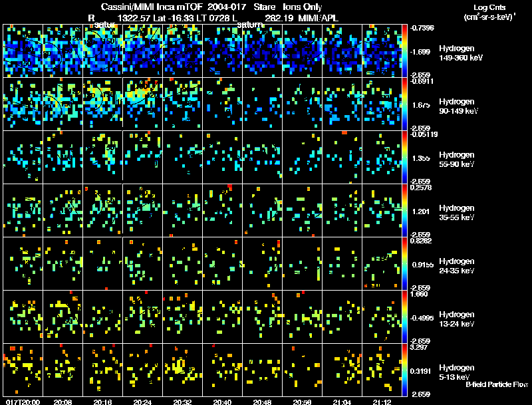Click the 20:08 time axis label

point(63,402)
